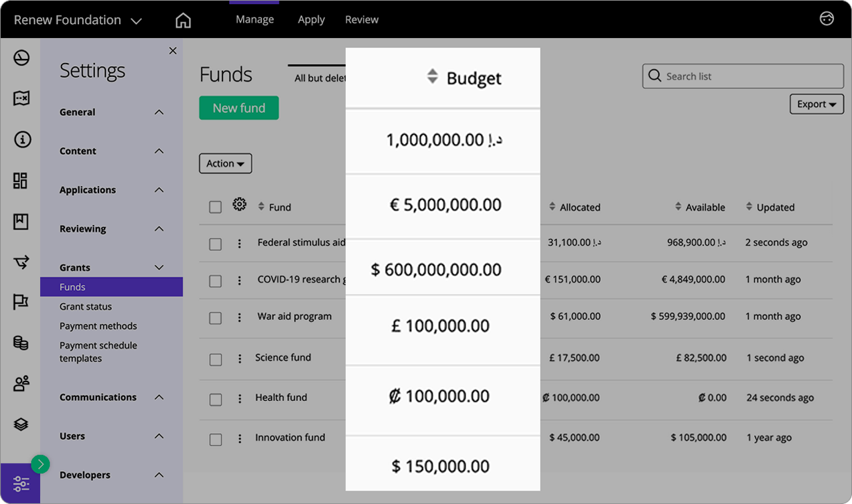This screenshot has width=852, height=504.
Task: Check the checkbox next to Science fund
Action: pyautogui.click(x=215, y=359)
